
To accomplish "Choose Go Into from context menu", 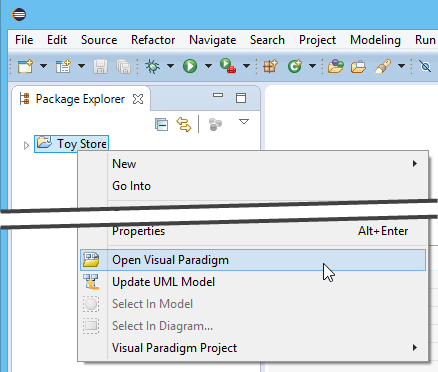I will coord(253,186).
